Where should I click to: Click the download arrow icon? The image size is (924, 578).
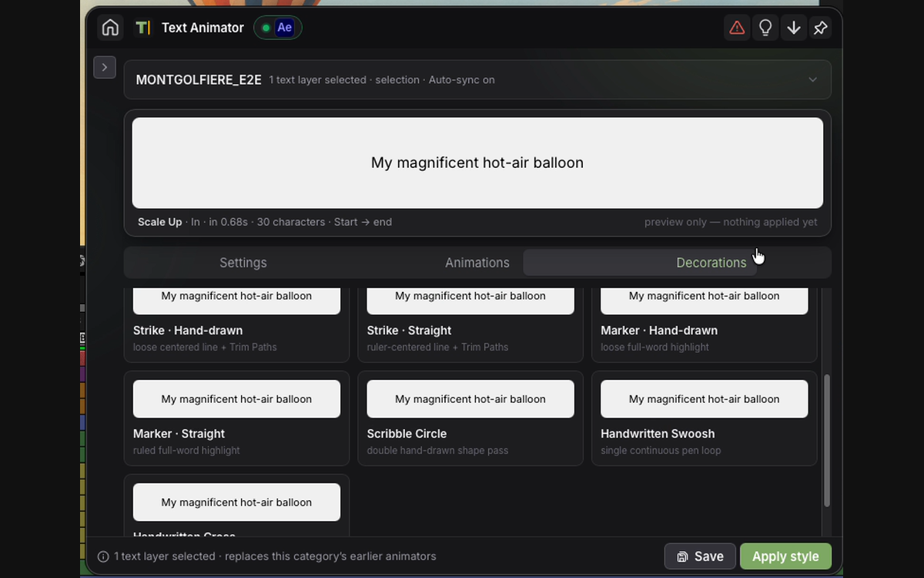coord(793,28)
